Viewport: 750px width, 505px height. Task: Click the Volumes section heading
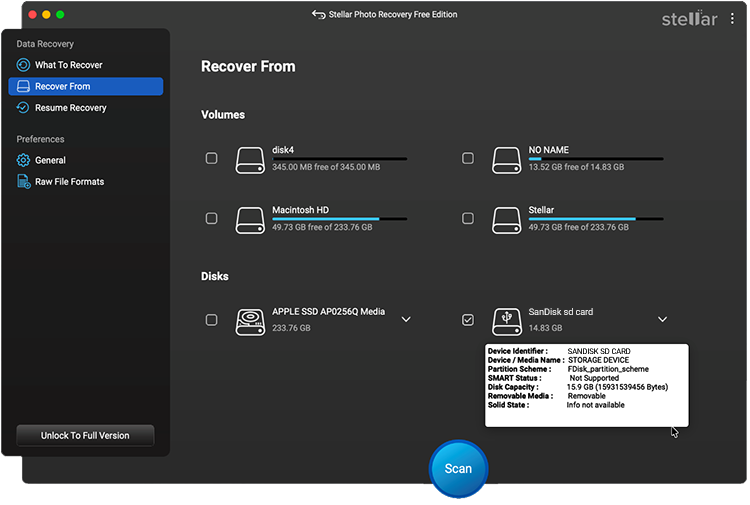pos(223,115)
